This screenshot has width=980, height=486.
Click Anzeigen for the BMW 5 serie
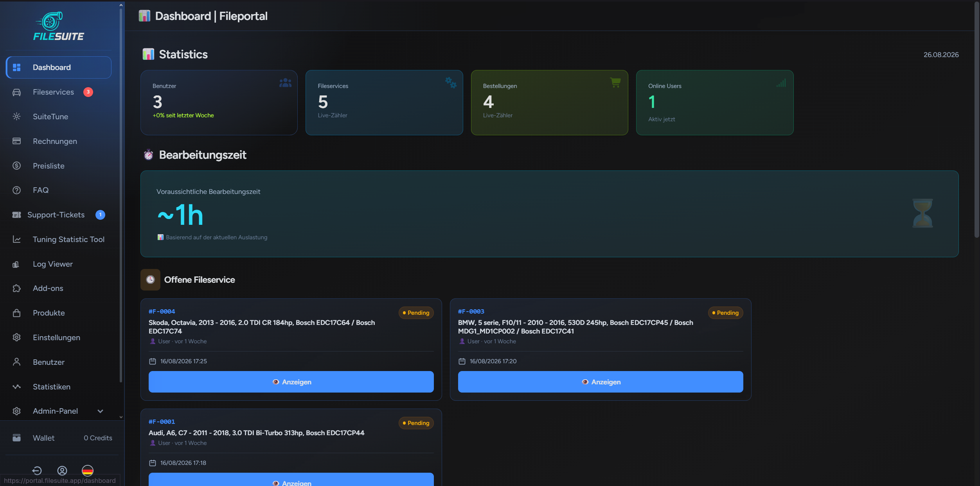(x=601, y=382)
